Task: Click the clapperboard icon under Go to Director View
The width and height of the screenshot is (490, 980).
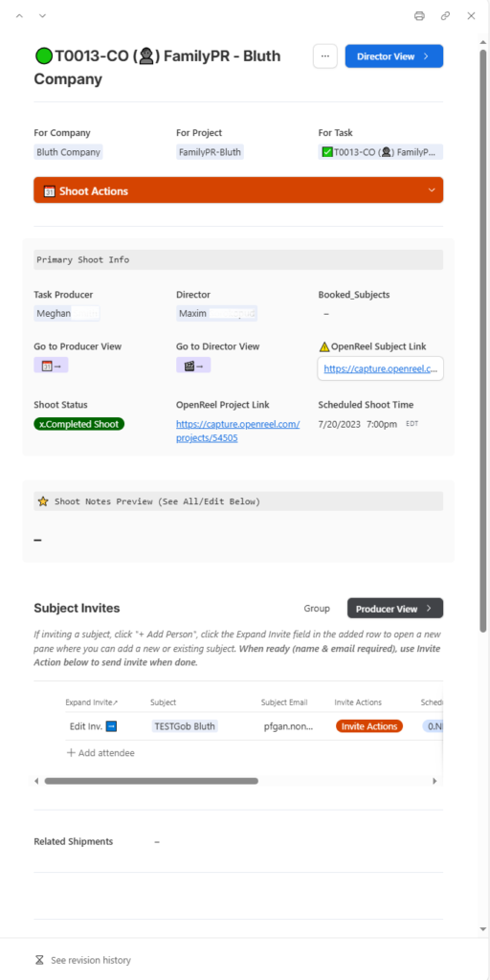Action: (193, 367)
